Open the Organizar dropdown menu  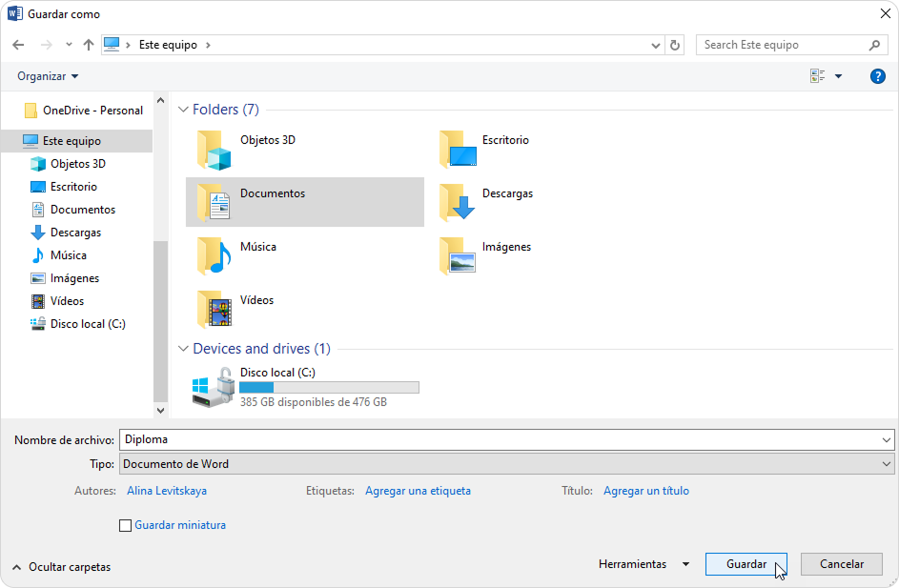[48, 76]
